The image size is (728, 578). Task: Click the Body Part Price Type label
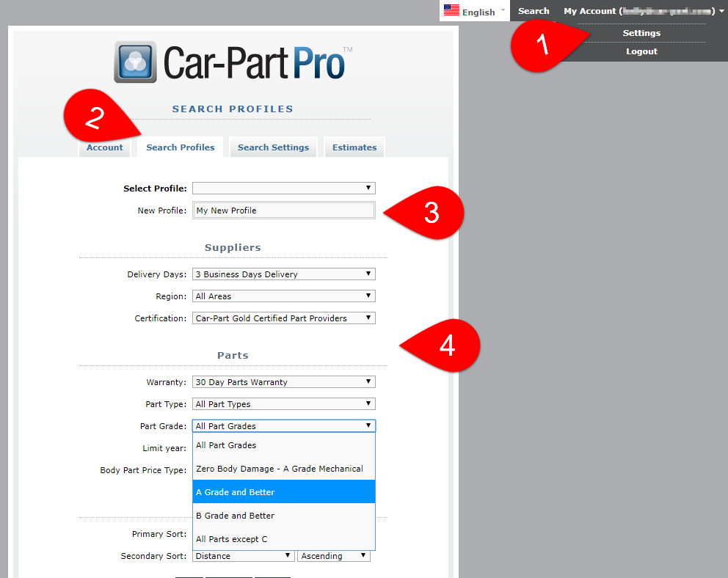point(143,470)
